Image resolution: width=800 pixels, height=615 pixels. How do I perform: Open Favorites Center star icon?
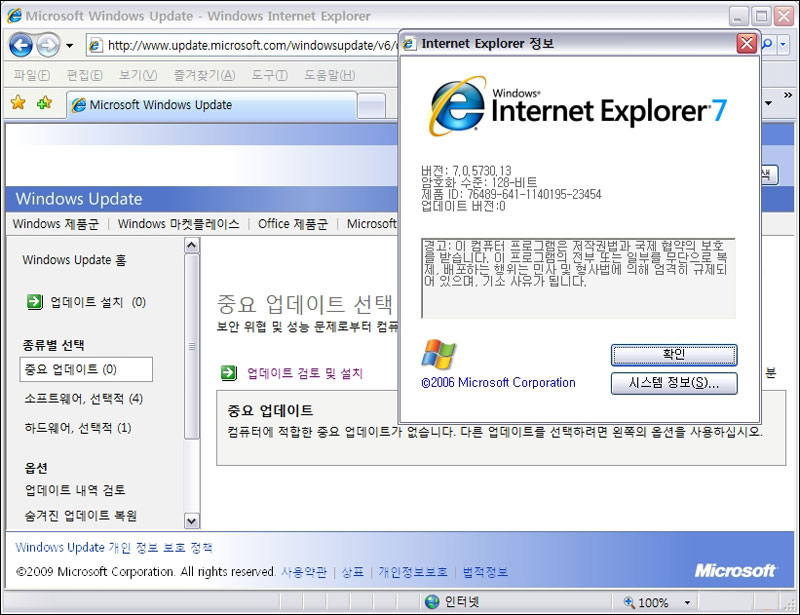pos(18,103)
